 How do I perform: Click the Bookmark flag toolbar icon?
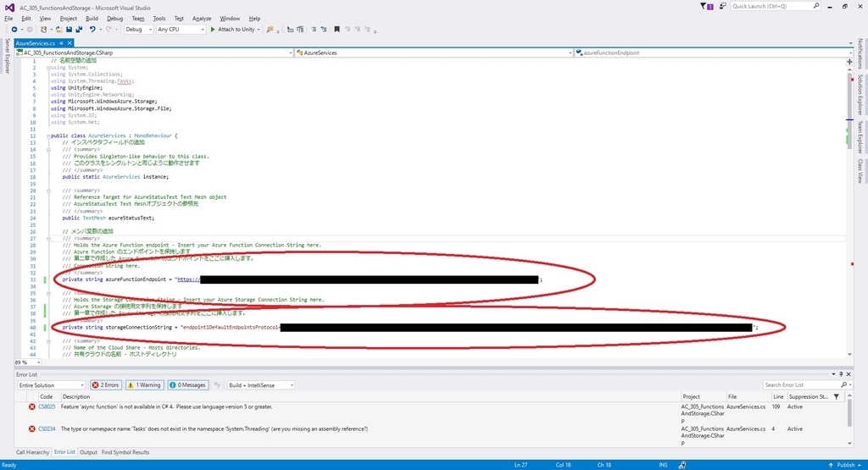337,30
